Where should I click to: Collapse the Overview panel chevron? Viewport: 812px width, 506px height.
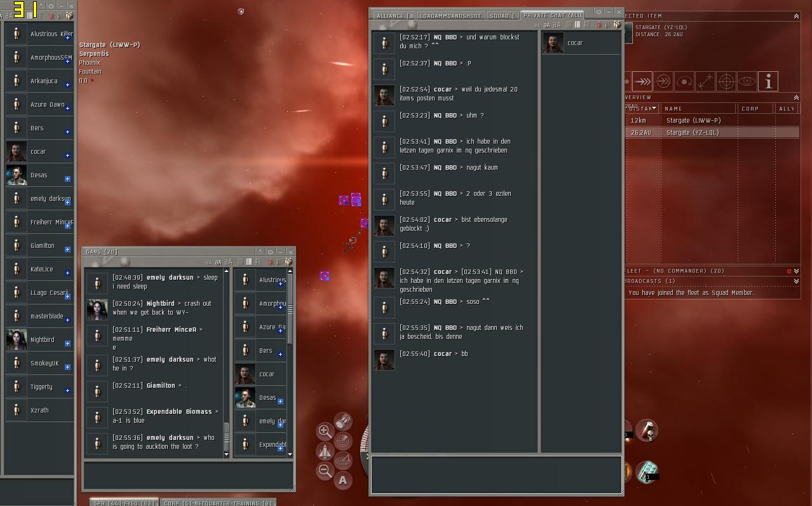pos(796,97)
